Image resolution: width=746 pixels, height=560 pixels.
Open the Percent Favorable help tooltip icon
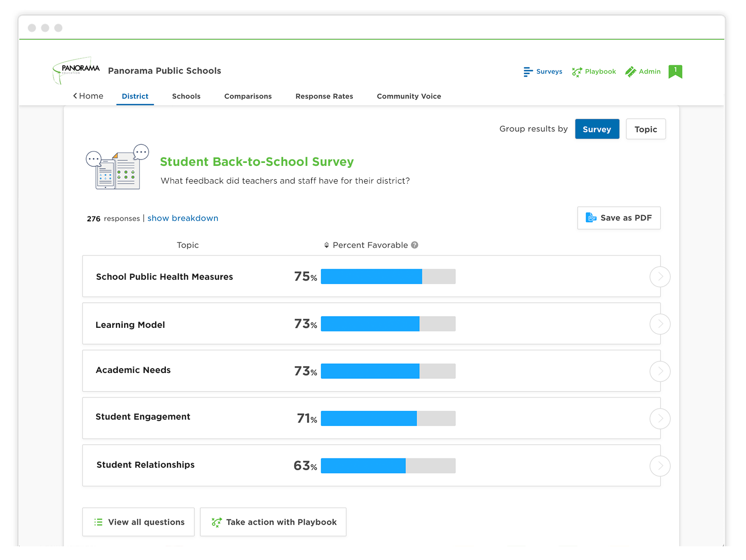click(x=415, y=245)
